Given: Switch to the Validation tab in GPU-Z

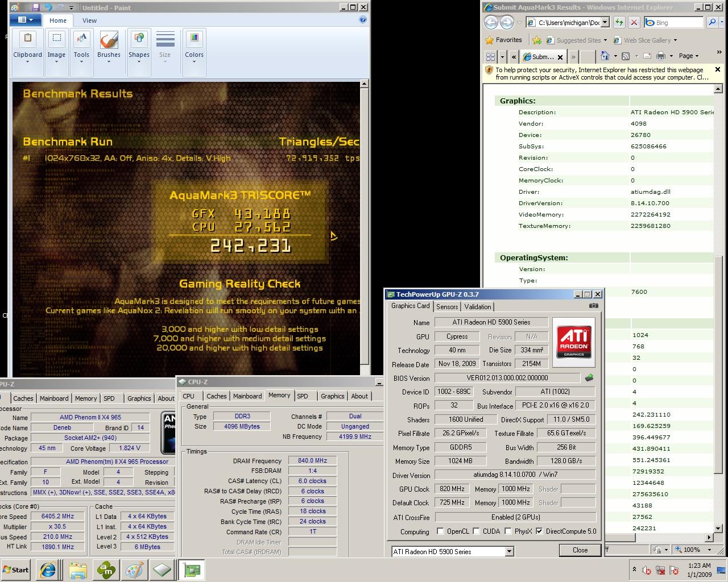Looking at the screenshot, I should click(x=478, y=306).
